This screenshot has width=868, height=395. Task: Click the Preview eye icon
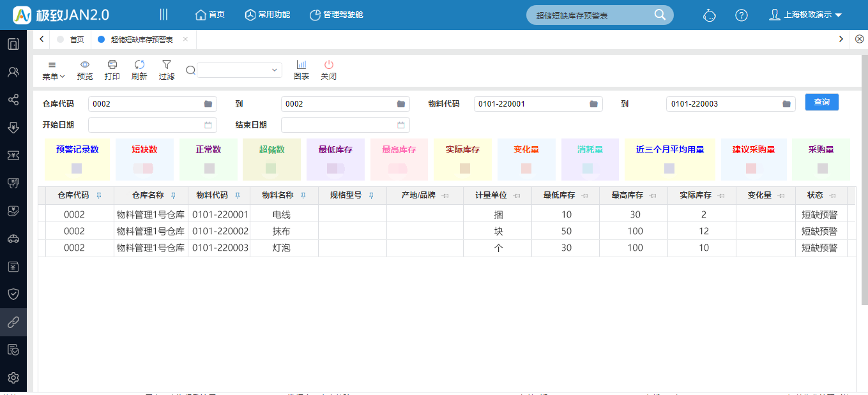click(84, 64)
